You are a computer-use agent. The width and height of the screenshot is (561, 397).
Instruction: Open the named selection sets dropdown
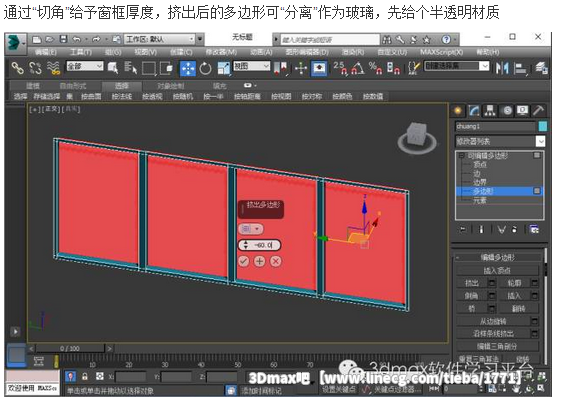point(457,66)
